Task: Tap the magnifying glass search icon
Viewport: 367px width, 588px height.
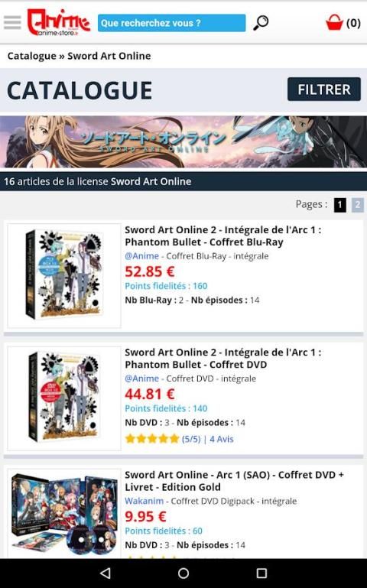Action: click(261, 22)
